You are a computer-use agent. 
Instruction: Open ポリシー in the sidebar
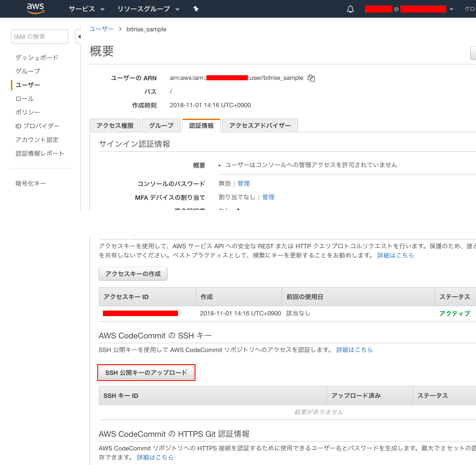28,112
